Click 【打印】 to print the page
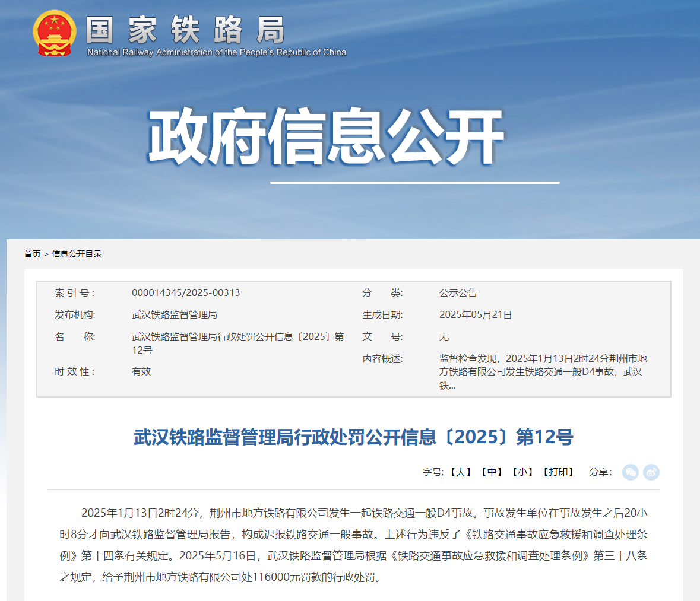The width and height of the screenshot is (700, 601). [x=558, y=472]
